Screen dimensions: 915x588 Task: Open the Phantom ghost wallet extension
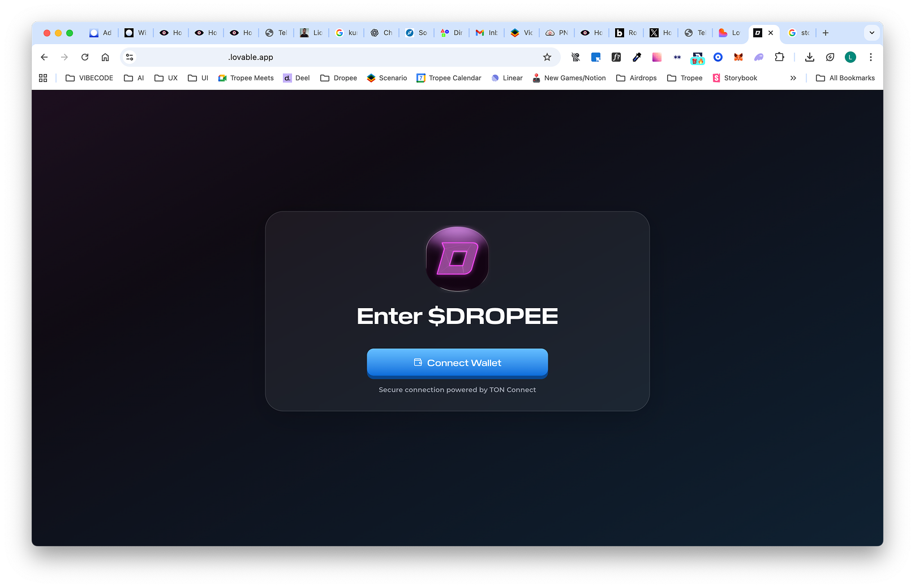759,57
